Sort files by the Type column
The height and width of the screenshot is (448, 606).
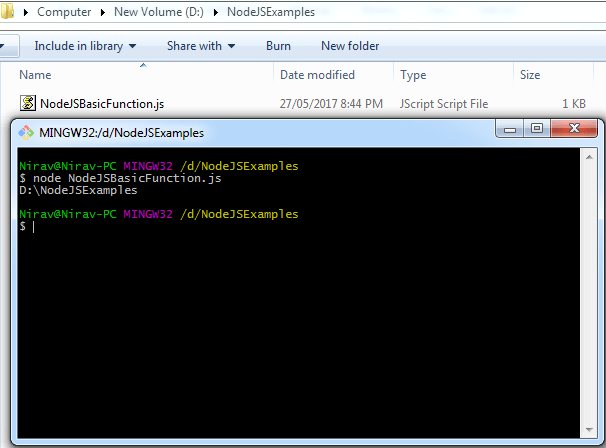413,75
